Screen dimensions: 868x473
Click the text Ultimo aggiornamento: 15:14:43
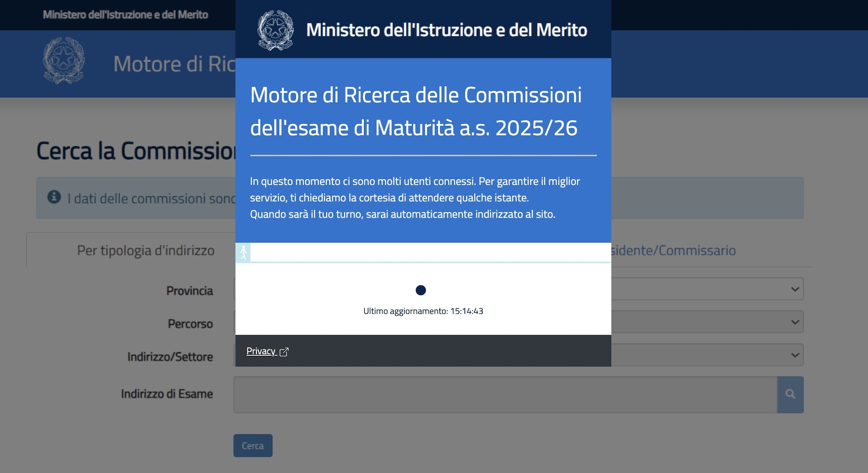click(423, 311)
